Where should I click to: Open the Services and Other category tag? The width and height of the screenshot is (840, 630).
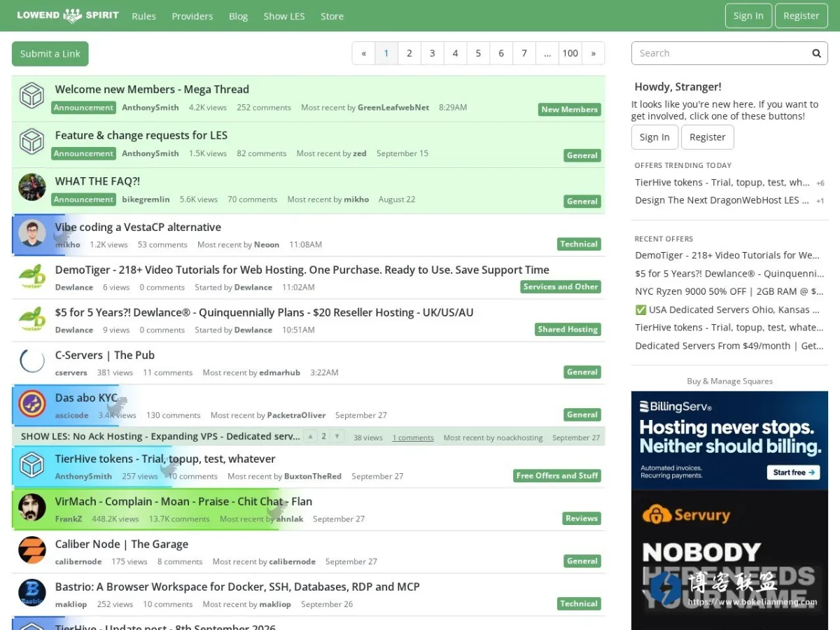(x=561, y=286)
